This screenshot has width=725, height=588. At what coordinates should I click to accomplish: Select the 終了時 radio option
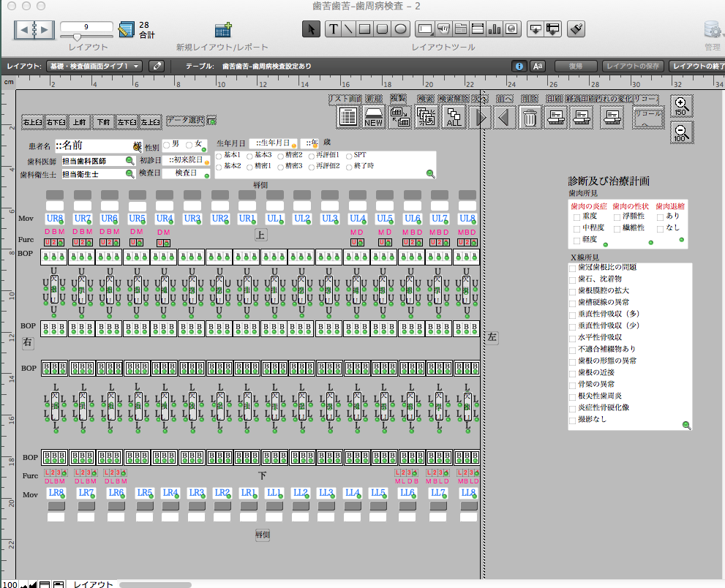click(x=349, y=167)
